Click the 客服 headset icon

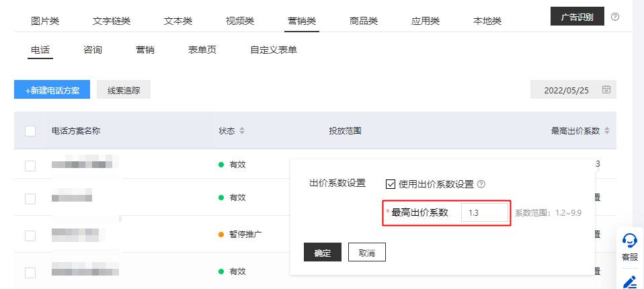[630, 242]
